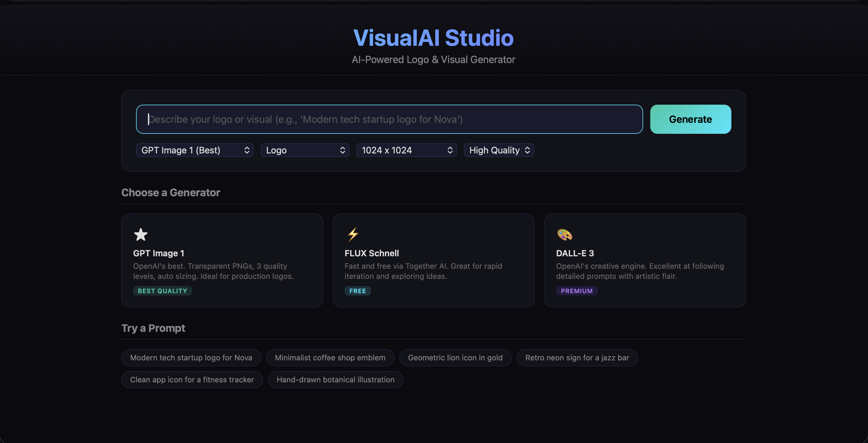Focus the logo description input field
This screenshot has width=868, height=443.
tap(389, 119)
